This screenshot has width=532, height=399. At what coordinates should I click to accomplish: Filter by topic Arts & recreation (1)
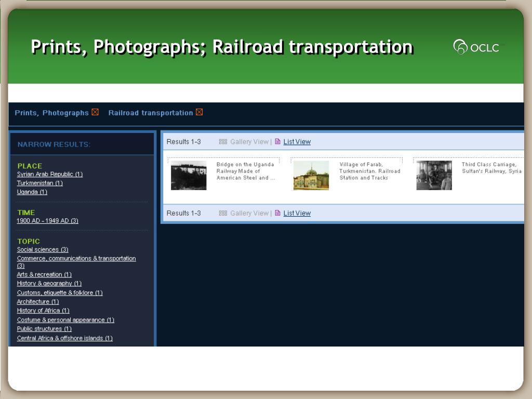[44, 274]
